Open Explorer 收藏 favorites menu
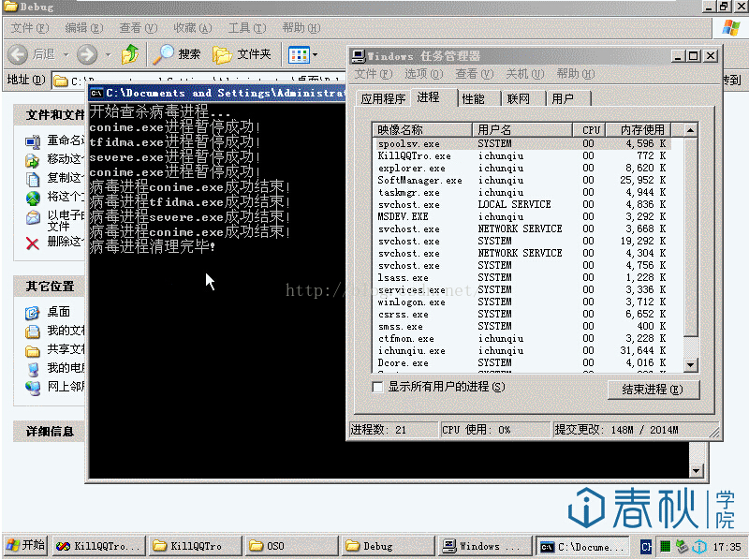Screen dimensions: 749x560 click(x=193, y=28)
